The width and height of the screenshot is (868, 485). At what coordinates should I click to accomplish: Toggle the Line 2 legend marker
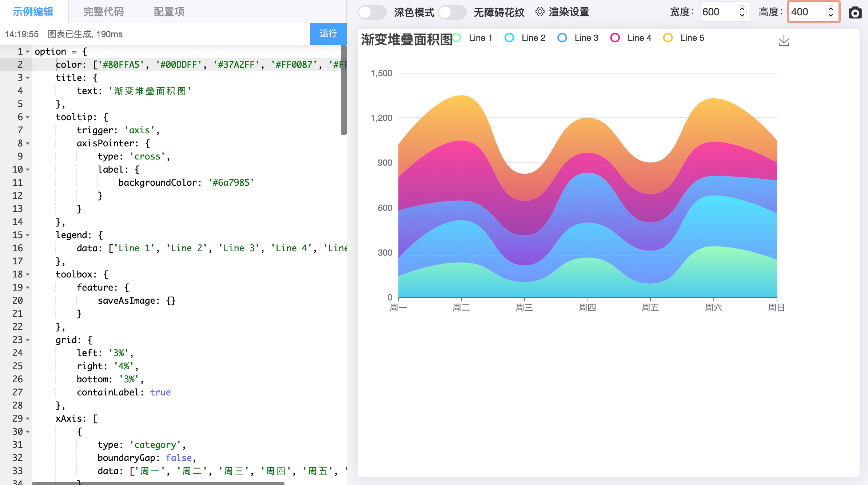click(509, 38)
